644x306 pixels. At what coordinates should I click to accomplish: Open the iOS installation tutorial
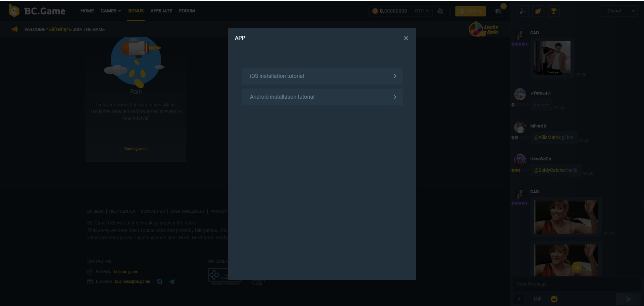(322, 76)
